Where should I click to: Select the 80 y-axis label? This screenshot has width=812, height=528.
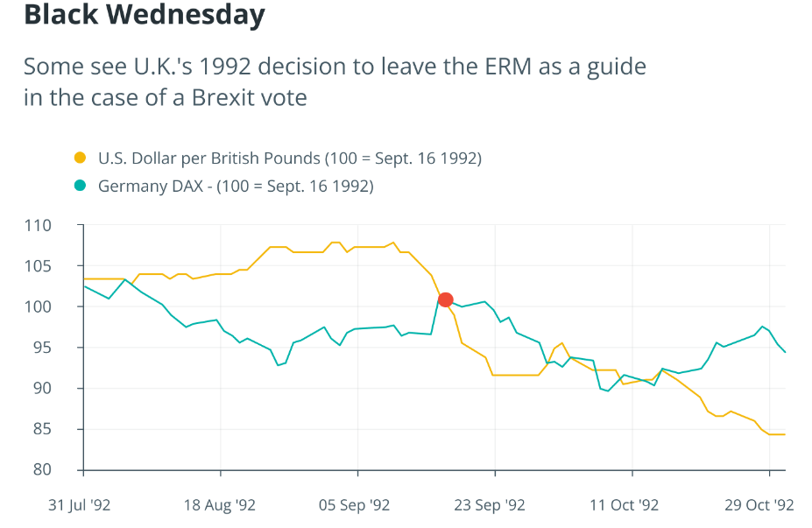pos(66,470)
